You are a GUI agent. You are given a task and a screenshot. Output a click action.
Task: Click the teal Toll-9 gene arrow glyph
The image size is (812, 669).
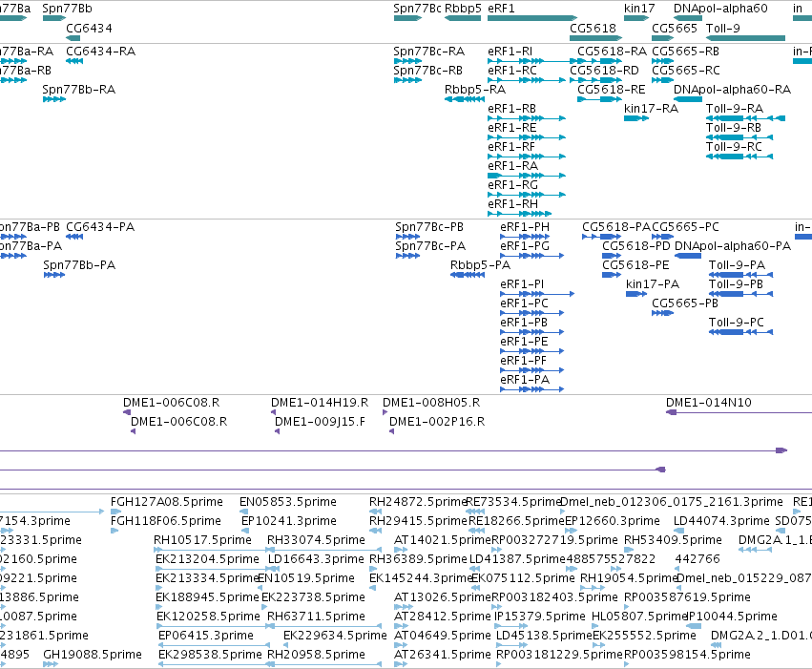[745, 38]
